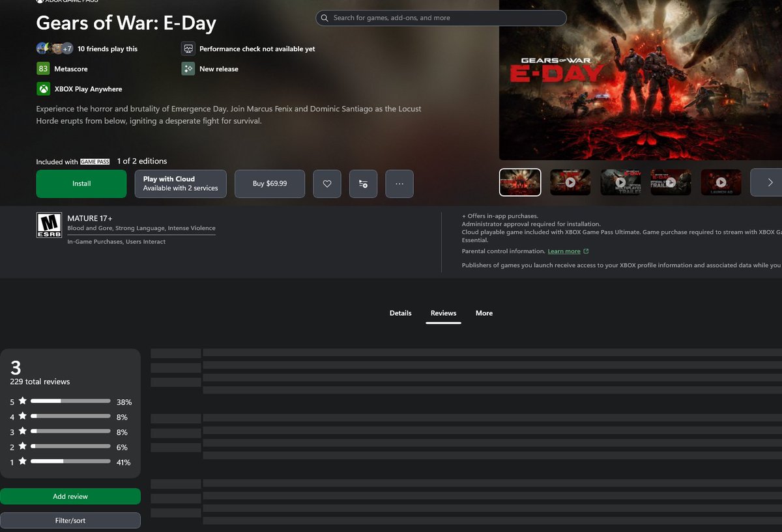Click the search magnifier icon
This screenshot has width=782, height=532.
[325, 18]
